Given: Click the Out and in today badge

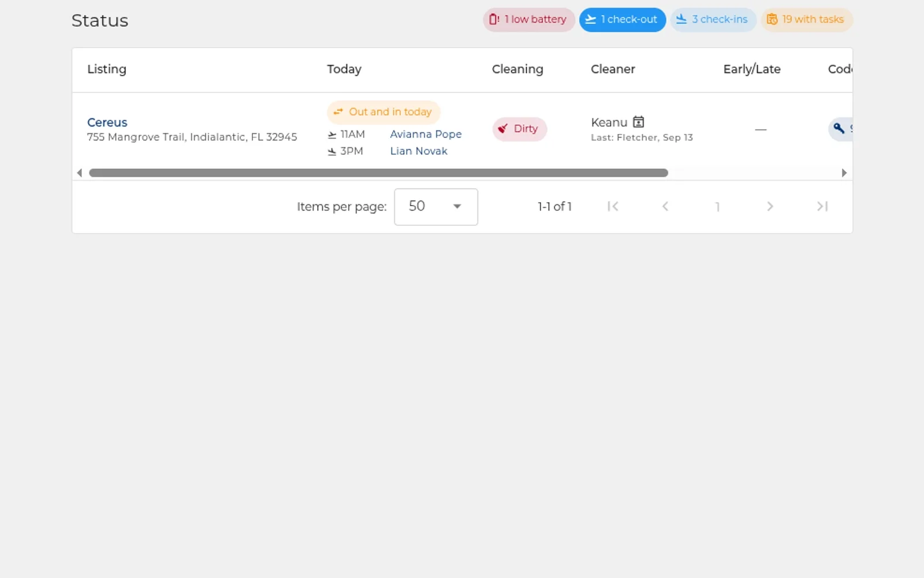Looking at the screenshot, I should (383, 112).
